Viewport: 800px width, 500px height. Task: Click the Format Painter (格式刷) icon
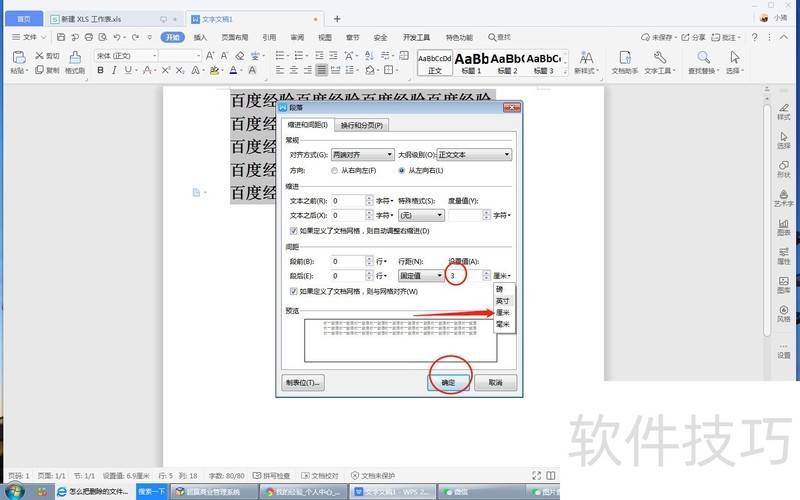tap(74, 58)
